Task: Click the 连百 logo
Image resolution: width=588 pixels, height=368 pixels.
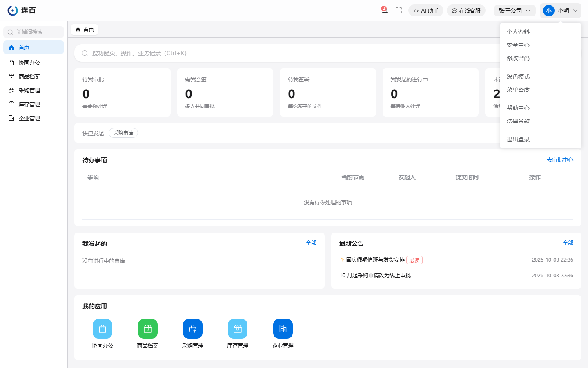Action: point(22,11)
